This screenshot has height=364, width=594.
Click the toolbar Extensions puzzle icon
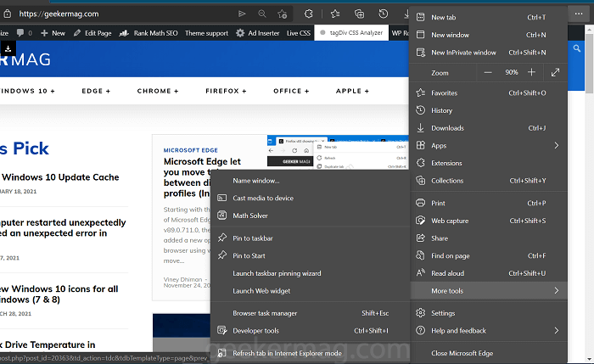309,14
